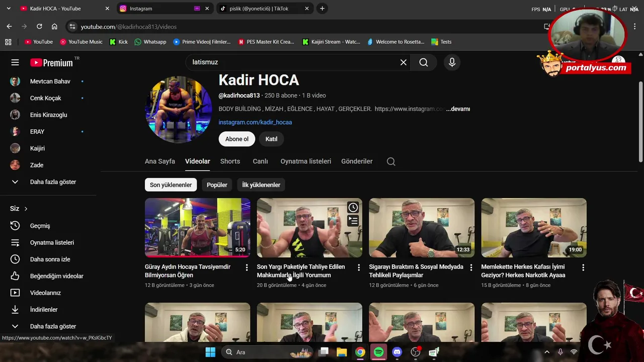Switch to Shorts channel tab

point(230,161)
